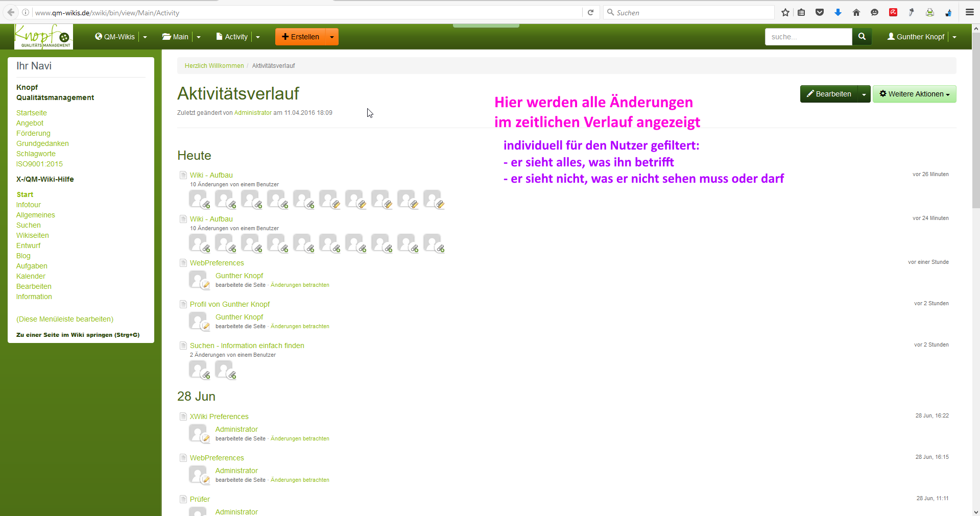Click first avatar under top Wiki - Aufbau entry
This screenshot has width=980, height=516.
click(198, 199)
